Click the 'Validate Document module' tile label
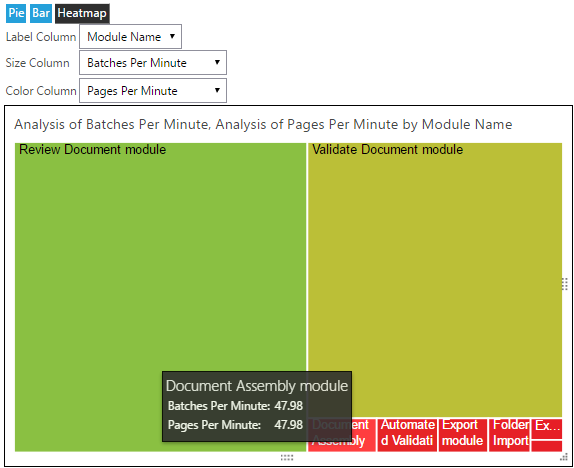 (388, 149)
